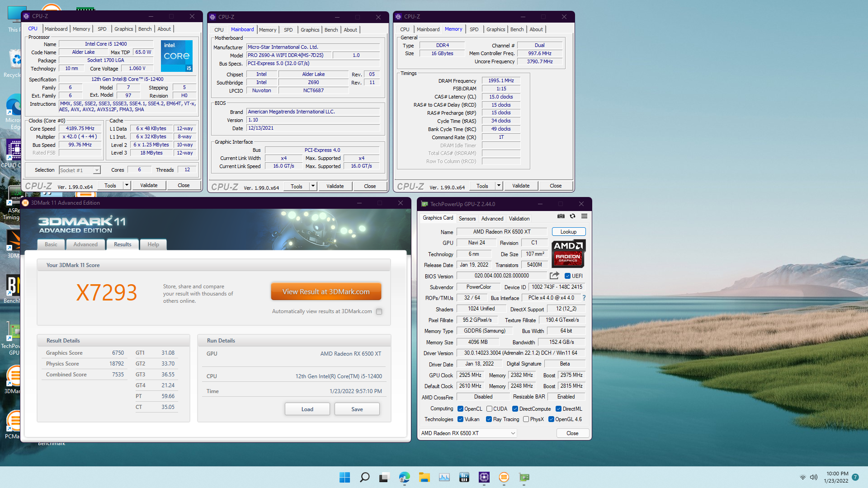Click the Physics Score value 18792
The height and width of the screenshot is (488, 868).
click(x=116, y=364)
